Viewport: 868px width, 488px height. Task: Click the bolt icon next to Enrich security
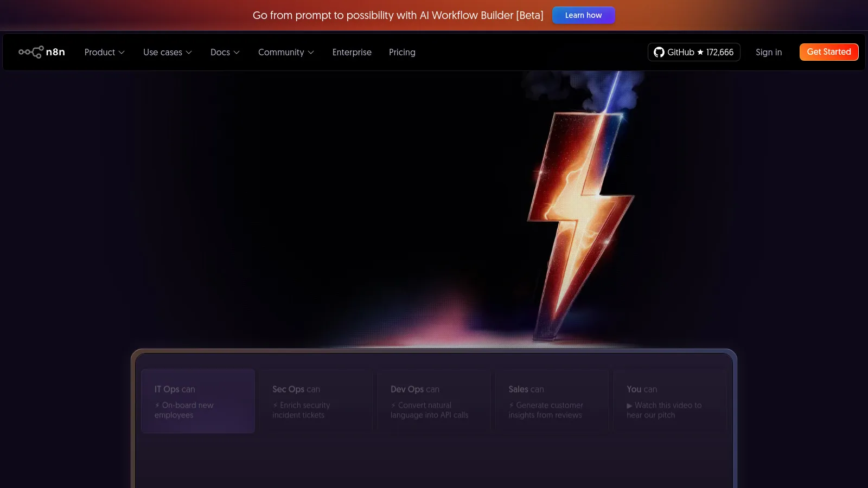(x=276, y=406)
